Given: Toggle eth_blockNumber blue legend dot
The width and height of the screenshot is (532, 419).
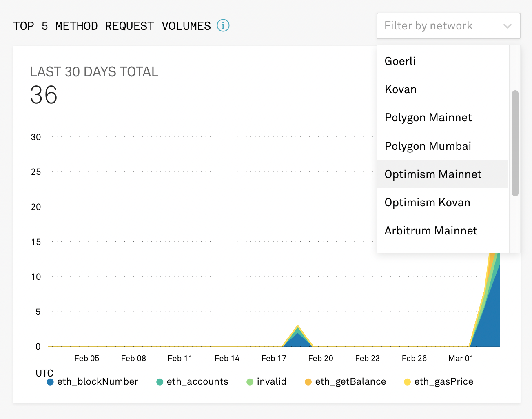Looking at the screenshot, I should click(x=50, y=382).
